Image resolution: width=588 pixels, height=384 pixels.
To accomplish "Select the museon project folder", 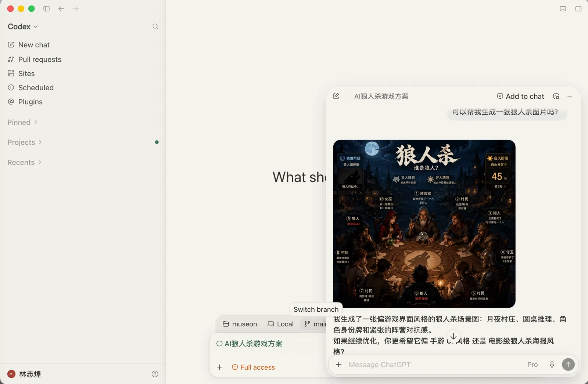I will point(240,324).
